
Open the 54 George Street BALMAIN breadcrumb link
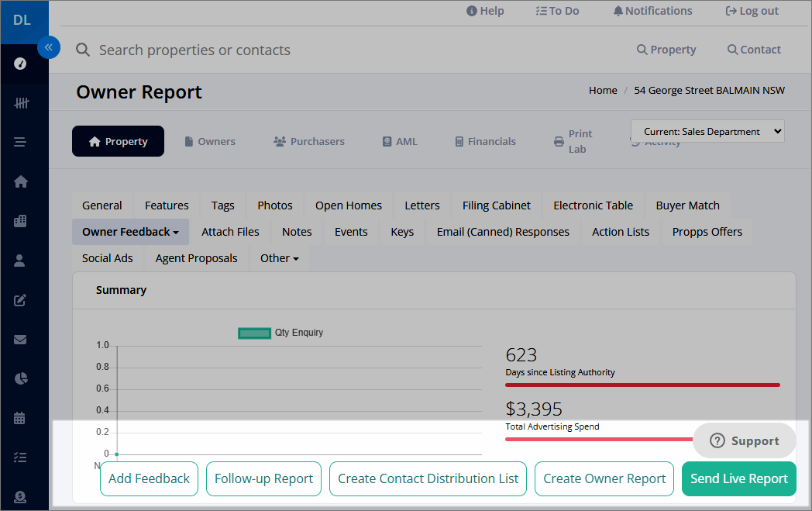point(709,90)
